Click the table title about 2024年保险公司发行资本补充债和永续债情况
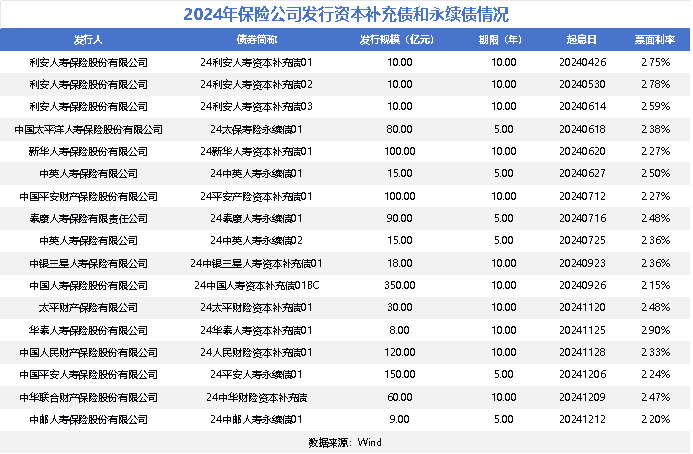The height and width of the screenshot is (454, 693). 346,15
